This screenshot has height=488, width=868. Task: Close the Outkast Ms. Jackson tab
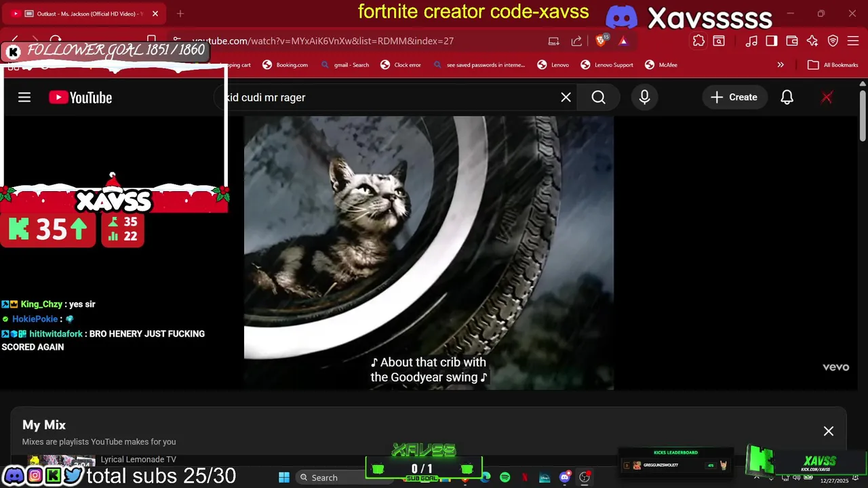tap(155, 14)
